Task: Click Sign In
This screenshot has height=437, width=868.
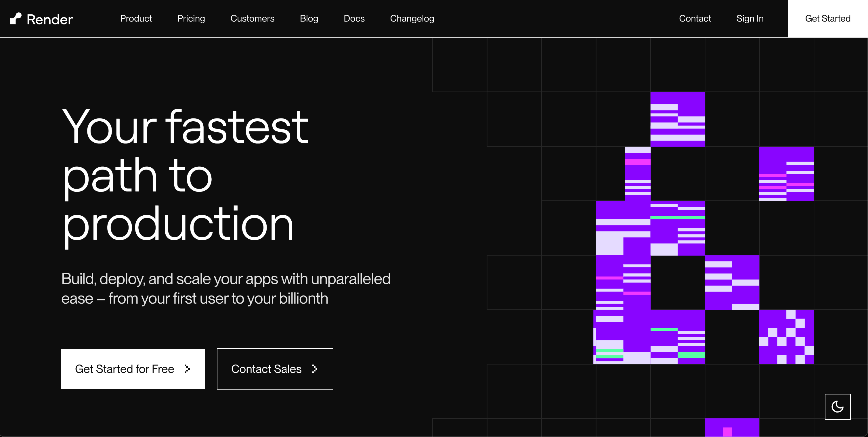Action: coord(750,18)
